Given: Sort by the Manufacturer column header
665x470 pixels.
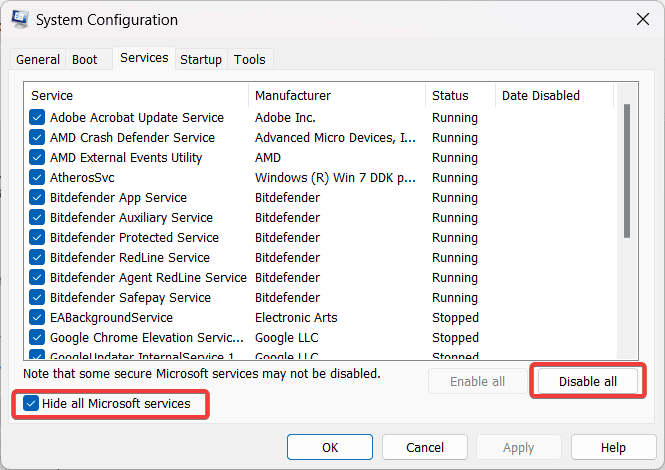Looking at the screenshot, I should tap(337, 95).
